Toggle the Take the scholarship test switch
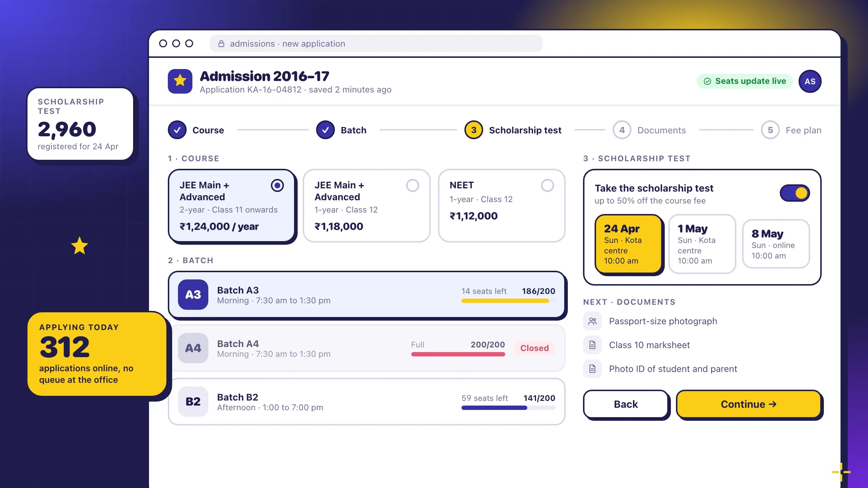This screenshot has height=488, width=868. [795, 193]
